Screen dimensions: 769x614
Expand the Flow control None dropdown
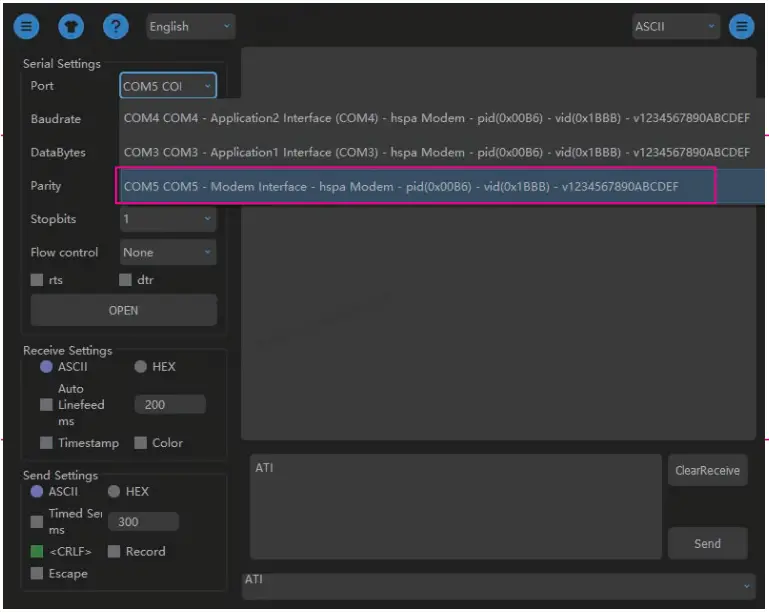pyautogui.click(x=168, y=252)
